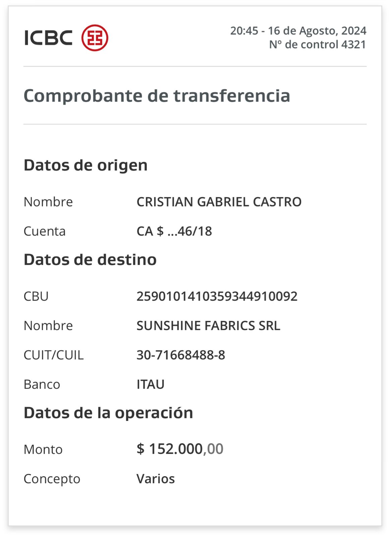This screenshot has height=537, width=392.
Task: Click the red ICBC circular logo
Action: [x=95, y=38]
